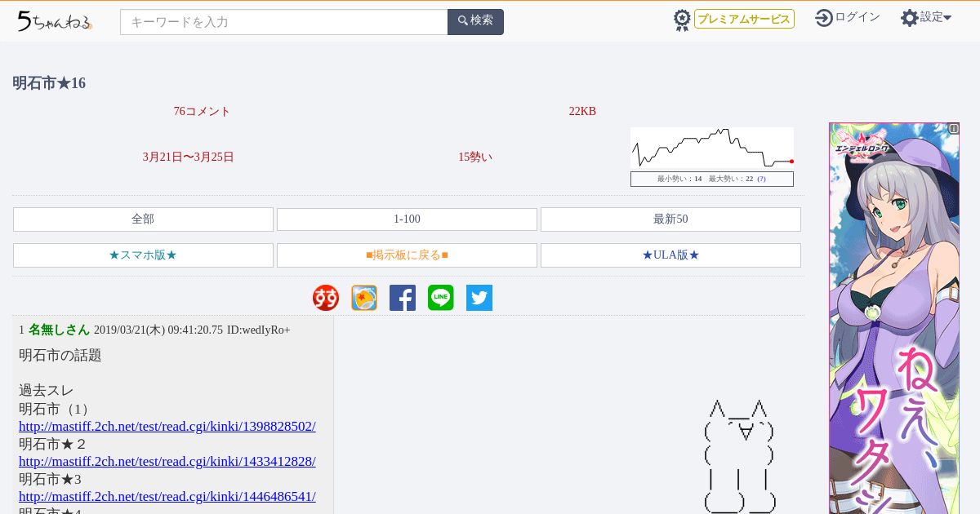The height and width of the screenshot is (514, 980).
Task: Open the 設定 settings dropdown
Action: (x=926, y=17)
